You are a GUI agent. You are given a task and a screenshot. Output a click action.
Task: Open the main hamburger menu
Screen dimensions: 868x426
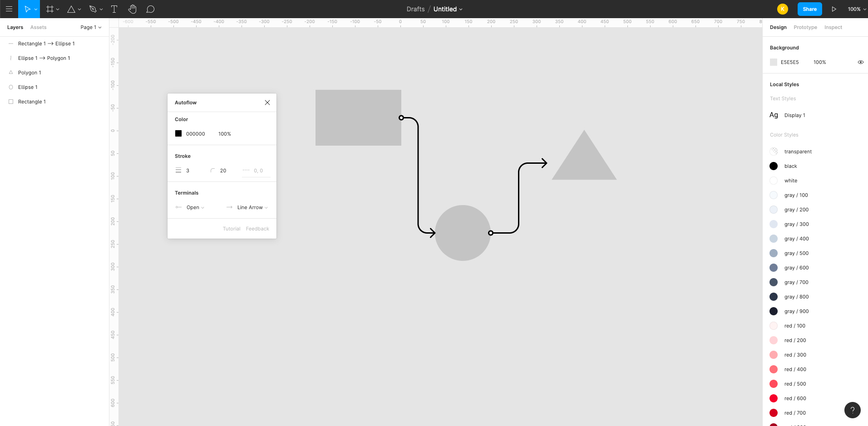click(x=9, y=9)
